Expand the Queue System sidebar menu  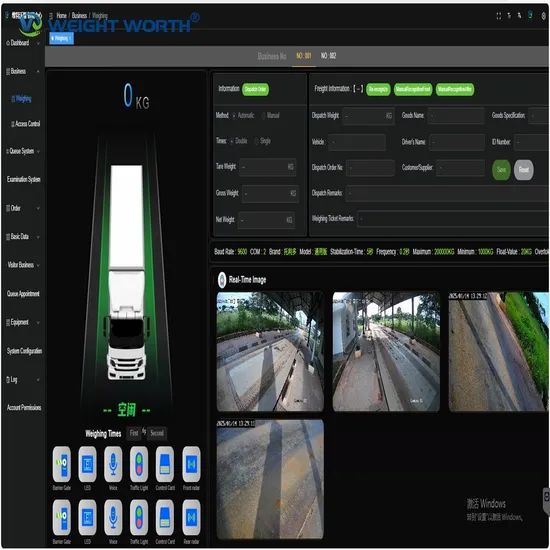(x=23, y=151)
